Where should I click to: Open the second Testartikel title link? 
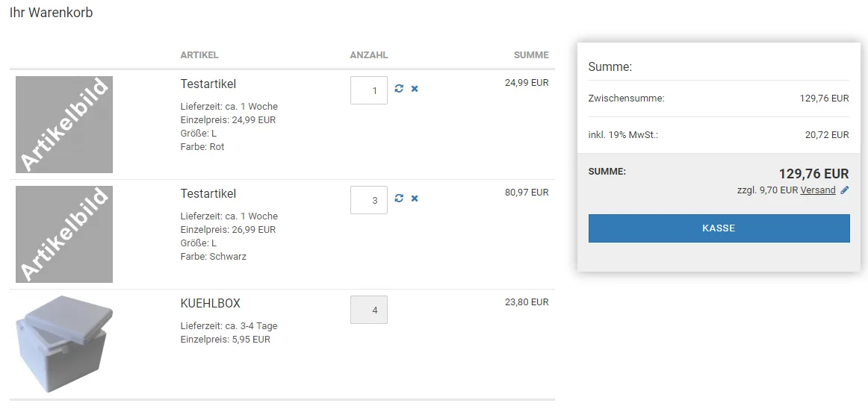[208, 194]
